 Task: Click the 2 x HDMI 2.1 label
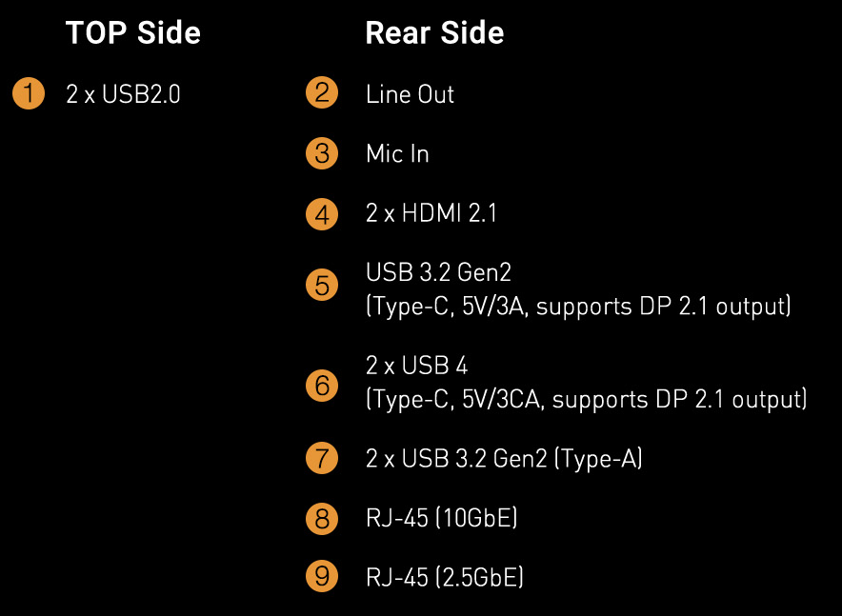(431, 213)
